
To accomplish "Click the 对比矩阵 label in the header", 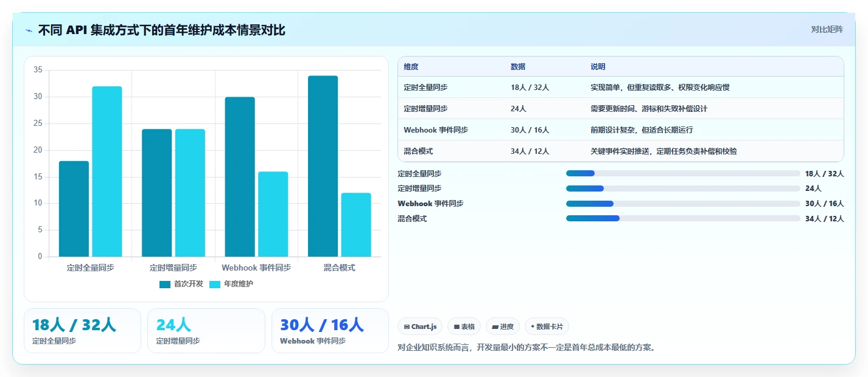I will tap(827, 29).
